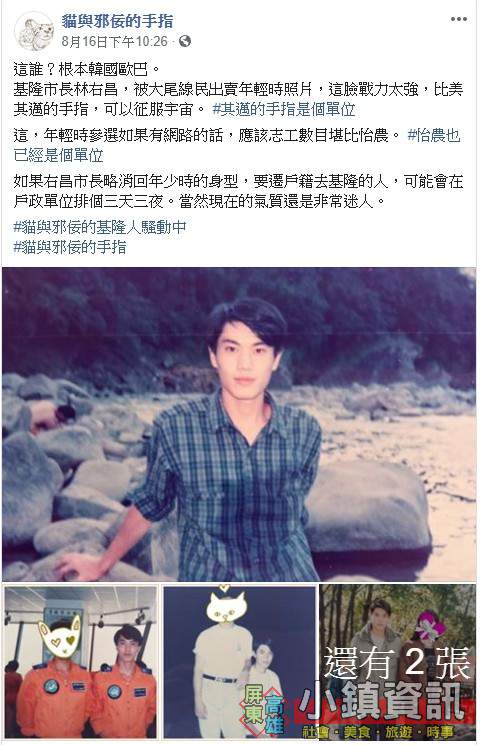
Task: Open the #貓與邪佞的手指 hashtag below the text
Action: [x=70, y=247]
